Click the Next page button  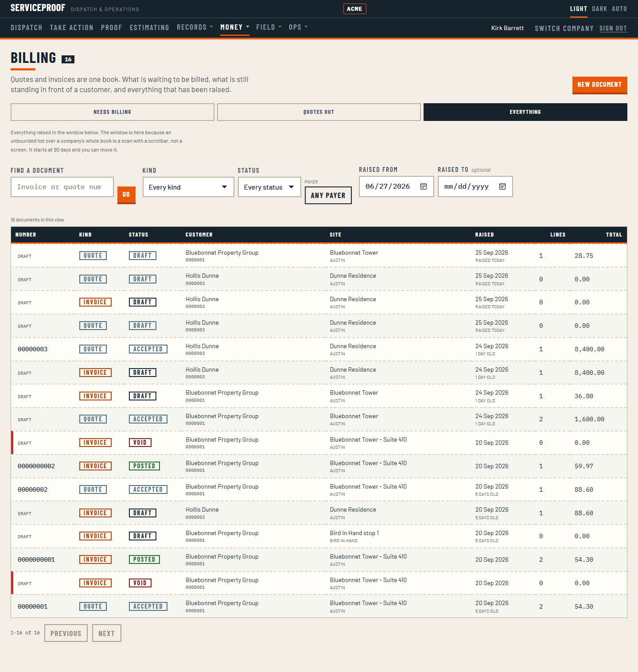tap(107, 633)
